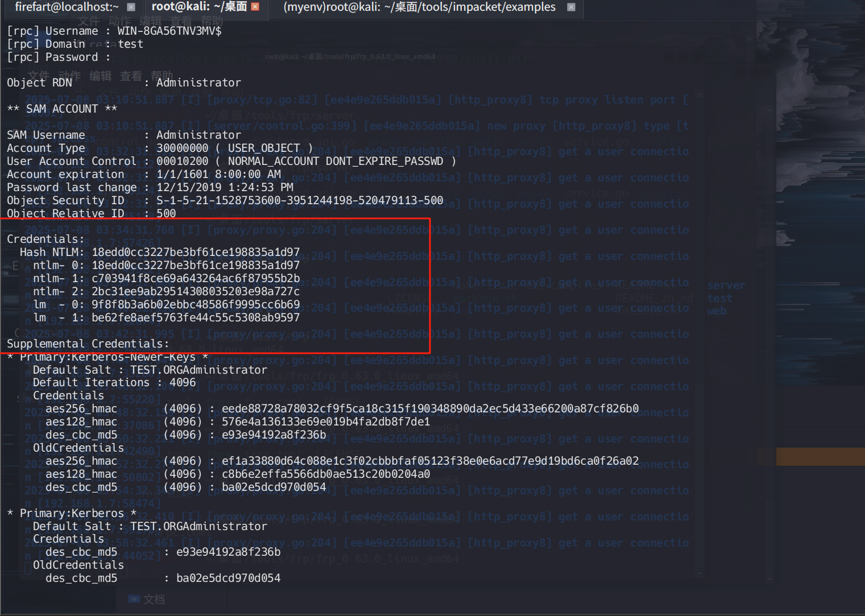
Task: Click the "* Primary:Kerberos *" line
Action: point(72,513)
